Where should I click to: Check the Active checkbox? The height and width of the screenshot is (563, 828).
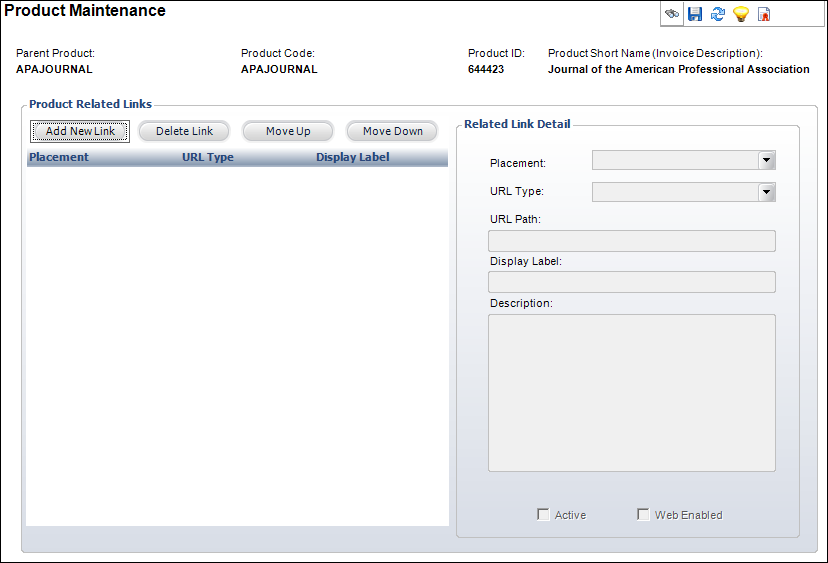(543, 514)
